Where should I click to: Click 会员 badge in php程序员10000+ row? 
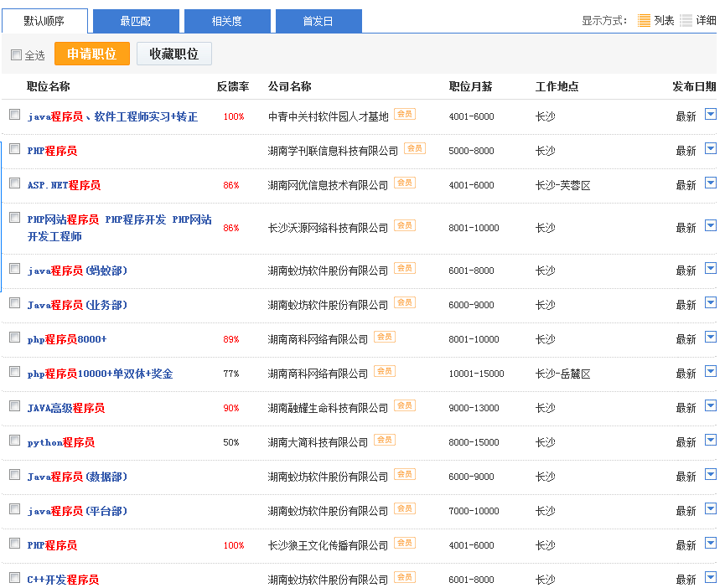[x=384, y=371]
